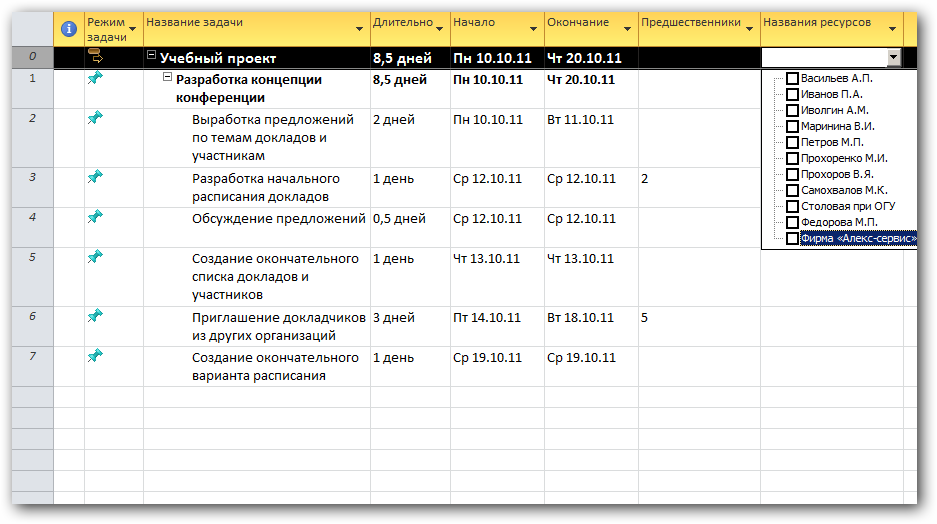Collapse the Учебный проект summary task
Screen dimensions: 937x524
[152, 55]
